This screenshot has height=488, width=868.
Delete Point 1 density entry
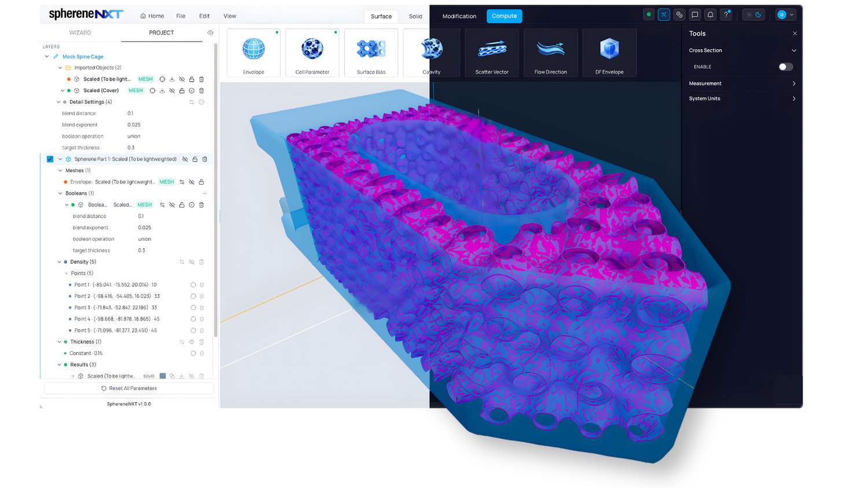(x=202, y=285)
